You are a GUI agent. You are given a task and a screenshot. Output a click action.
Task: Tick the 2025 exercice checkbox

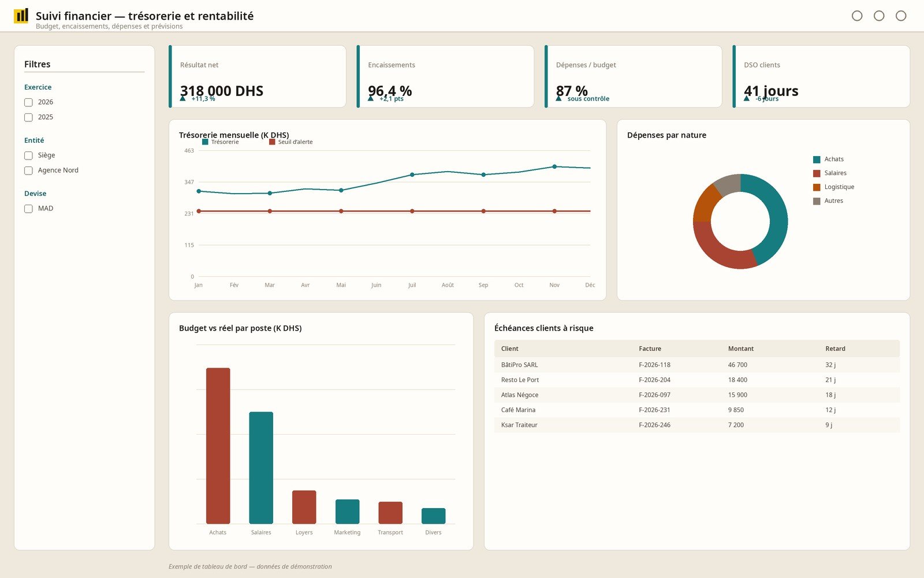[28, 117]
